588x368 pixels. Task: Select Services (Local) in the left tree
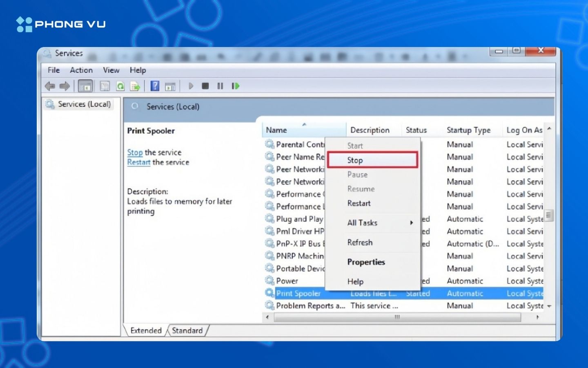coord(84,104)
